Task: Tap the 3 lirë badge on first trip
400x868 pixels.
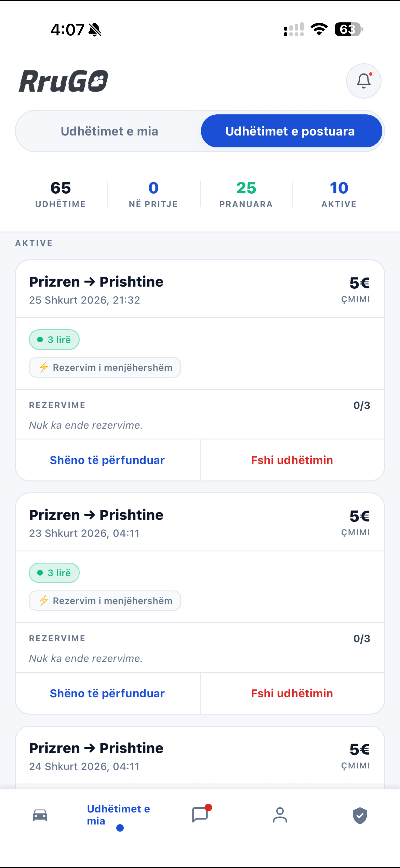Action: [x=54, y=339]
